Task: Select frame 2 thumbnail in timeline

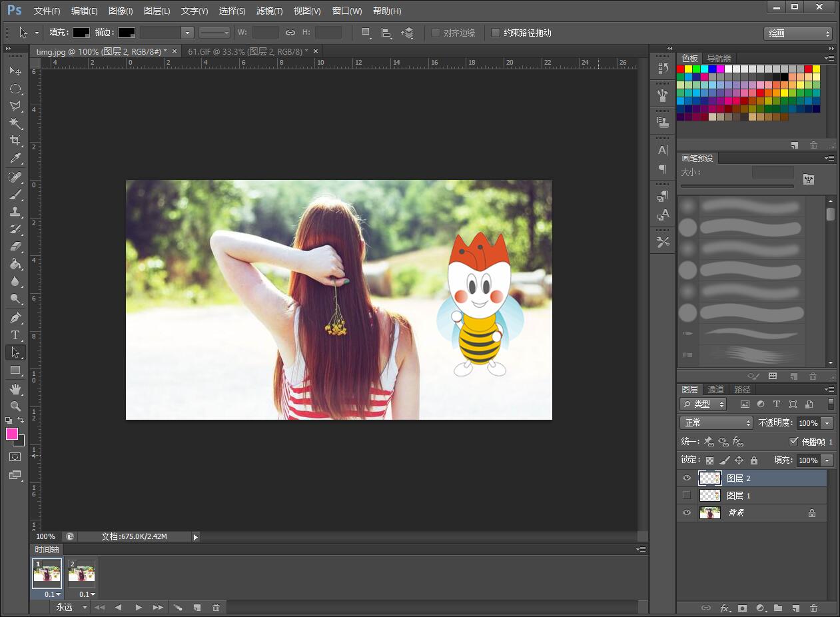Action: pyautogui.click(x=82, y=574)
